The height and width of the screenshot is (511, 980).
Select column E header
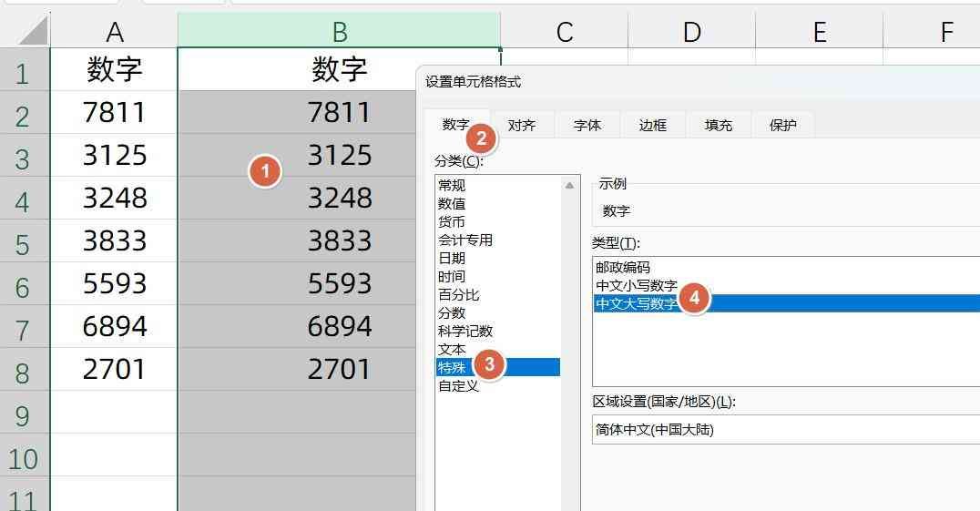click(x=820, y=31)
